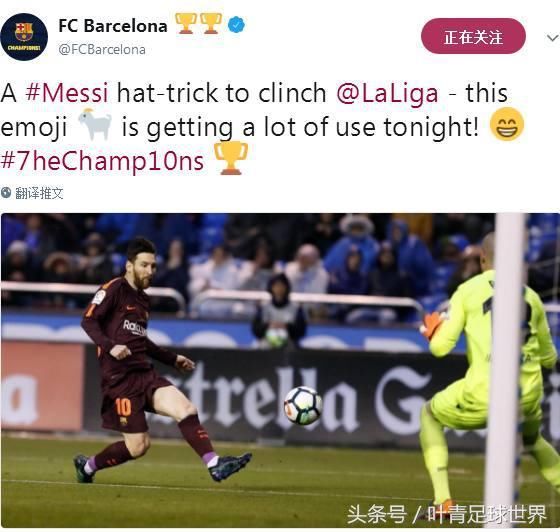Click the second trophy emoji beside the account name
Image resolution: width=560 pixels, height=532 pixels.
pos(211,24)
